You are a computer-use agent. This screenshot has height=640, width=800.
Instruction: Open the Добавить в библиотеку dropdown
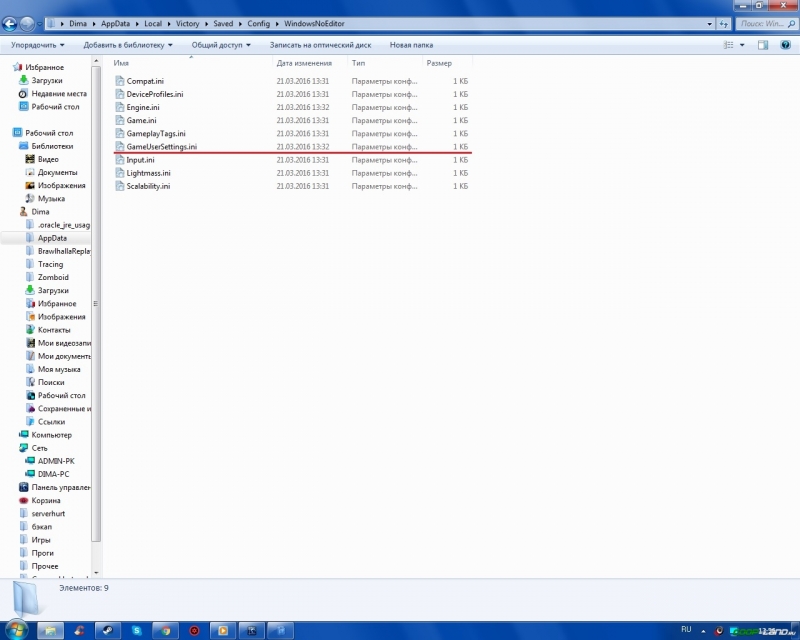128,45
